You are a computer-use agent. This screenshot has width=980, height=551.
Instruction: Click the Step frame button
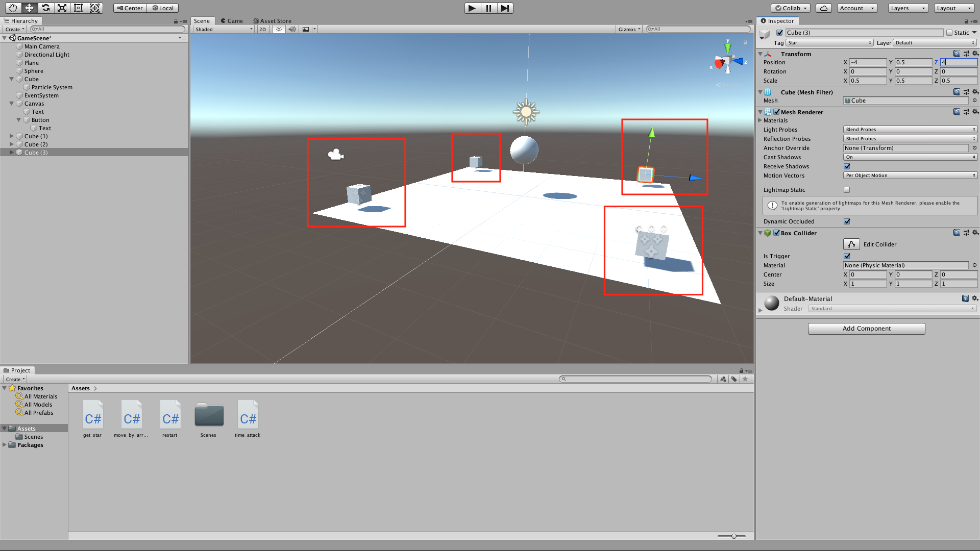505,8
